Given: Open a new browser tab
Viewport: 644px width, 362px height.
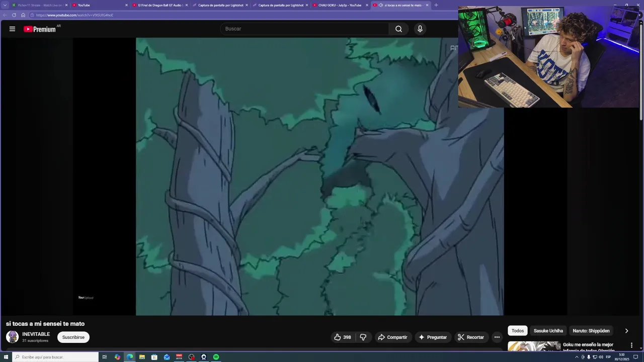Looking at the screenshot, I should point(436,5).
